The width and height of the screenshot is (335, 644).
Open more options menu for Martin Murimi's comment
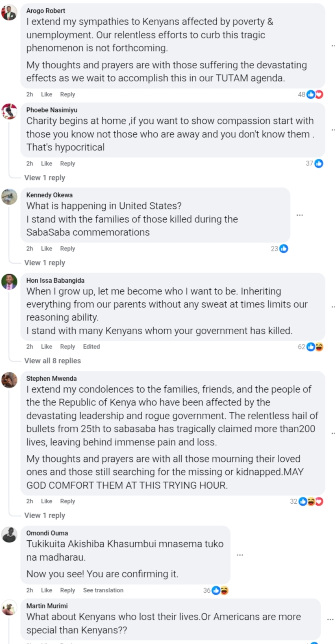tap(330, 620)
